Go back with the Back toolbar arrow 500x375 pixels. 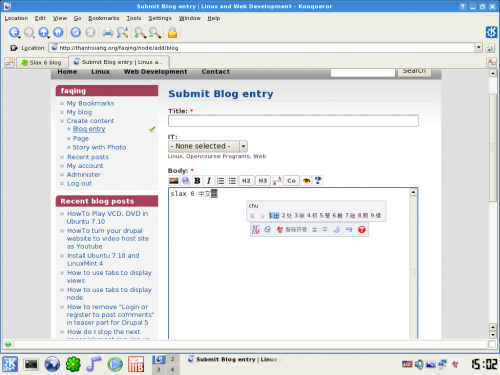[x=14, y=32]
